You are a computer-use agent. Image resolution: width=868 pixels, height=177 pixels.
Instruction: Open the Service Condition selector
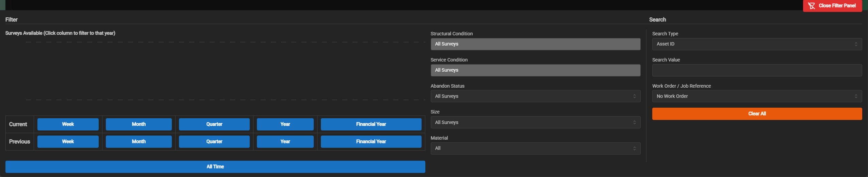535,70
